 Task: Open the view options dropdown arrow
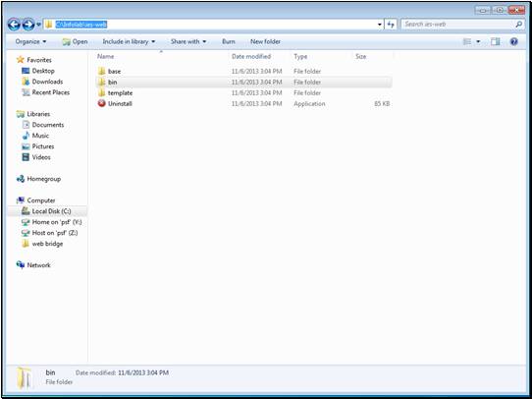478,42
